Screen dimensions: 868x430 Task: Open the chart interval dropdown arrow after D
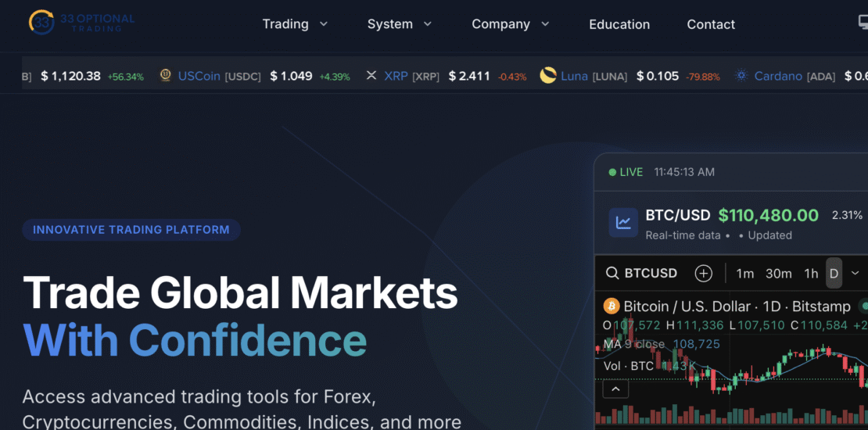tap(855, 273)
